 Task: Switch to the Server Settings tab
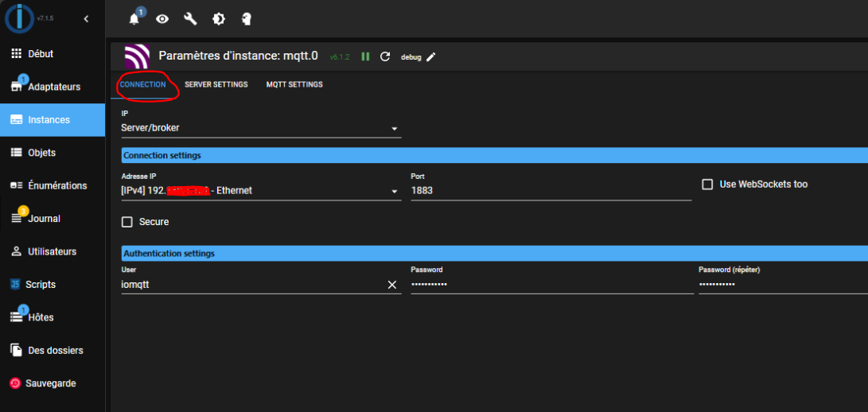point(216,84)
